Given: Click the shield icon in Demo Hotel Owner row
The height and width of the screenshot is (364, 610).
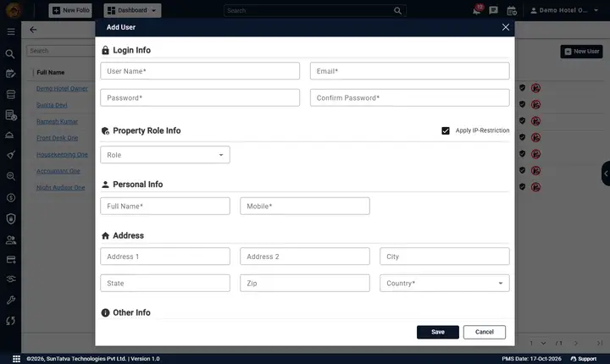Looking at the screenshot, I should 523,88.
